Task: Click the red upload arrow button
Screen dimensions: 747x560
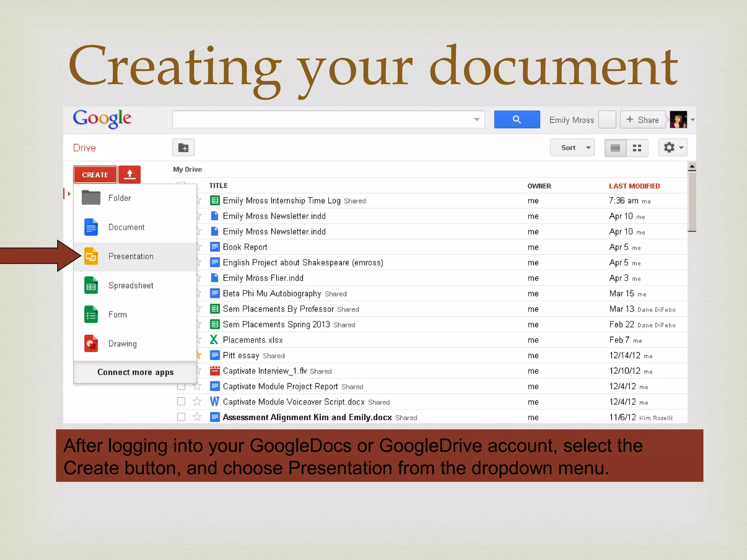Action: coord(129,175)
